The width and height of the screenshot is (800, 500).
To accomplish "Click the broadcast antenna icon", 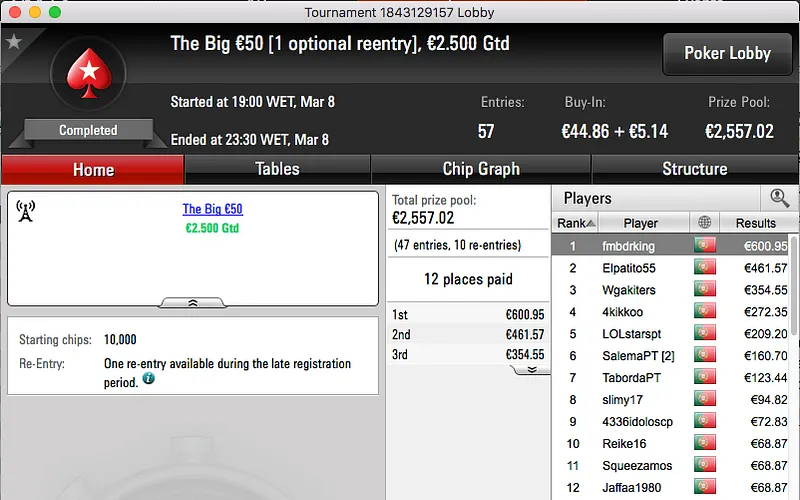I will click(x=26, y=211).
